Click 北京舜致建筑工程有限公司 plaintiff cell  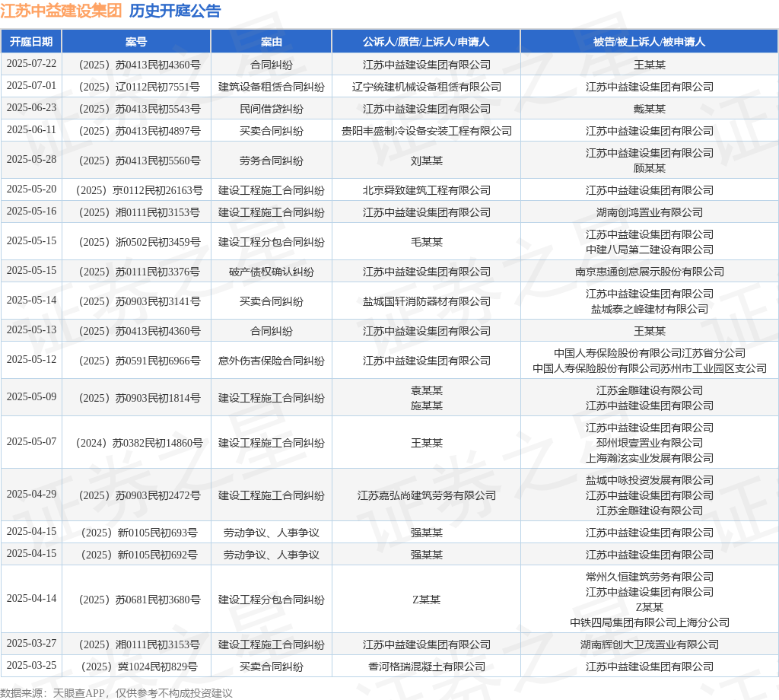point(426,190)
